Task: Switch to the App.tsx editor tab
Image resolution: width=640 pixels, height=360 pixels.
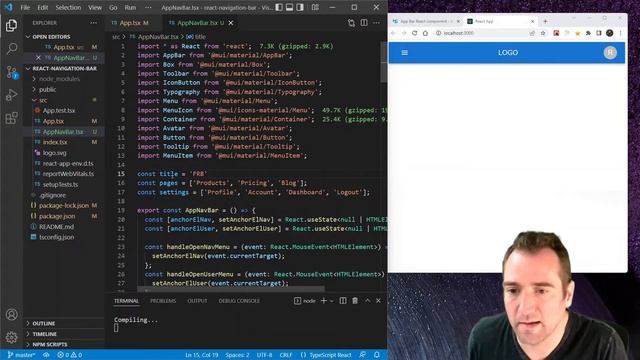Action: [131, 23]
